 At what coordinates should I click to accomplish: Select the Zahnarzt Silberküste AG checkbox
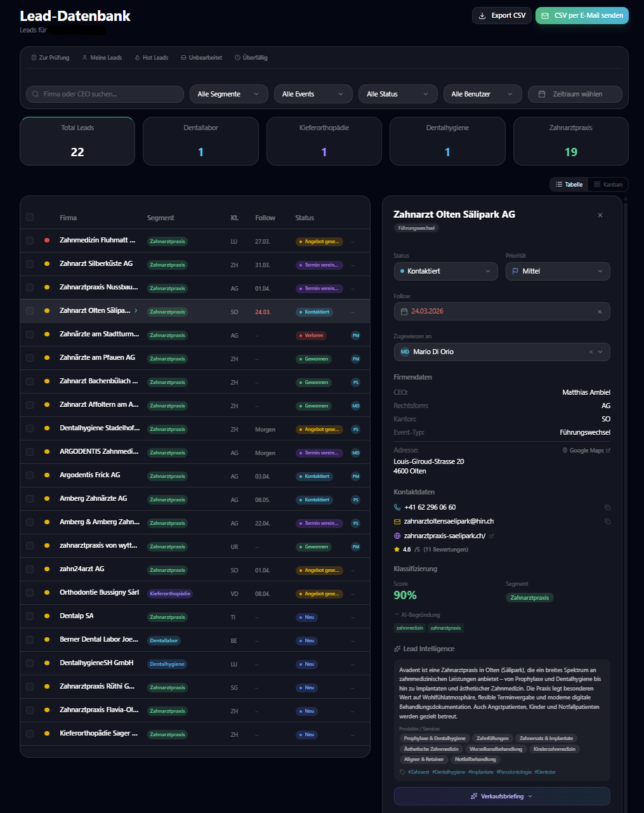click(x=30, y=264)
